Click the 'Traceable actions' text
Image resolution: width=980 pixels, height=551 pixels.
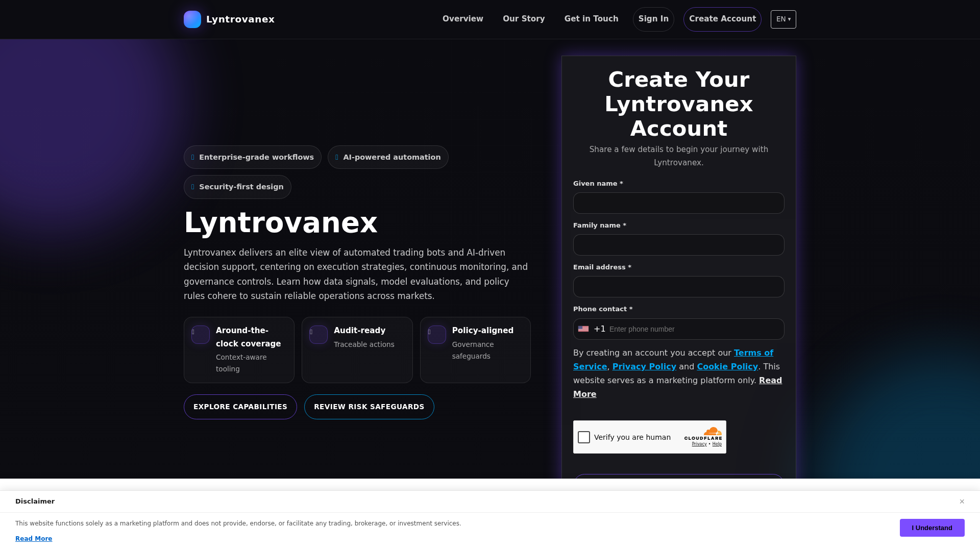tap(364, 345)
